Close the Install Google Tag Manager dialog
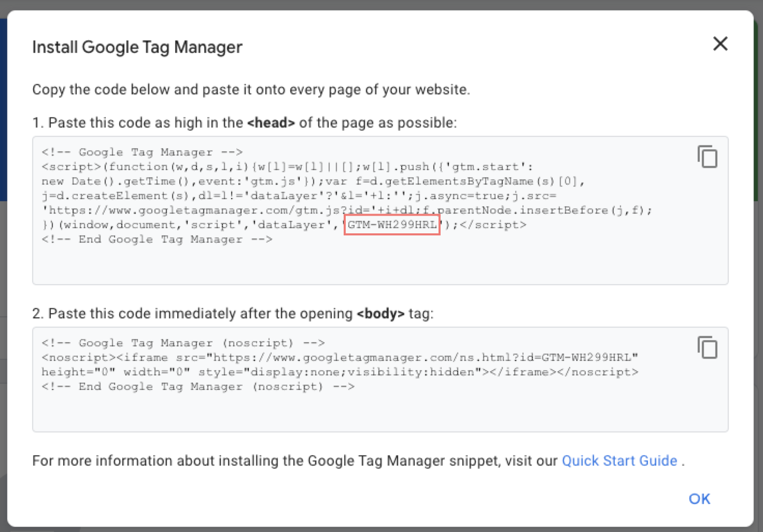Screen dimensions: 763x532 720,44
